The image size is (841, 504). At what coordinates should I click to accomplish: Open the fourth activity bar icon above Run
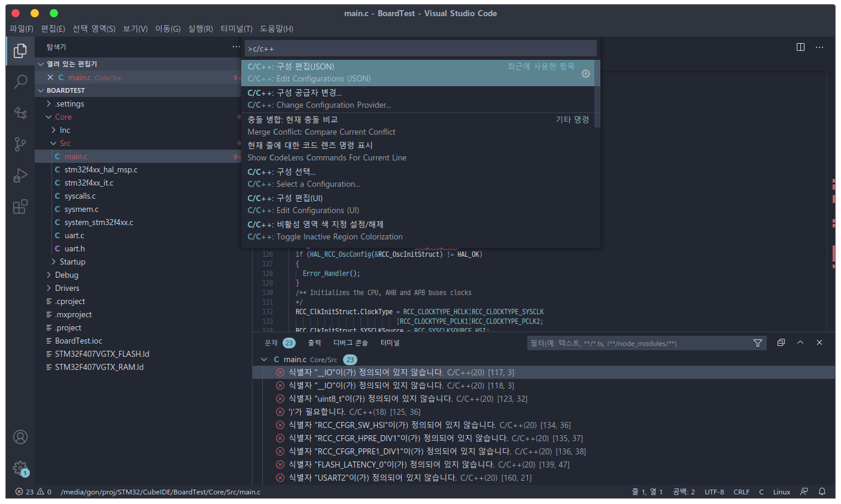(x=20, y=144)
